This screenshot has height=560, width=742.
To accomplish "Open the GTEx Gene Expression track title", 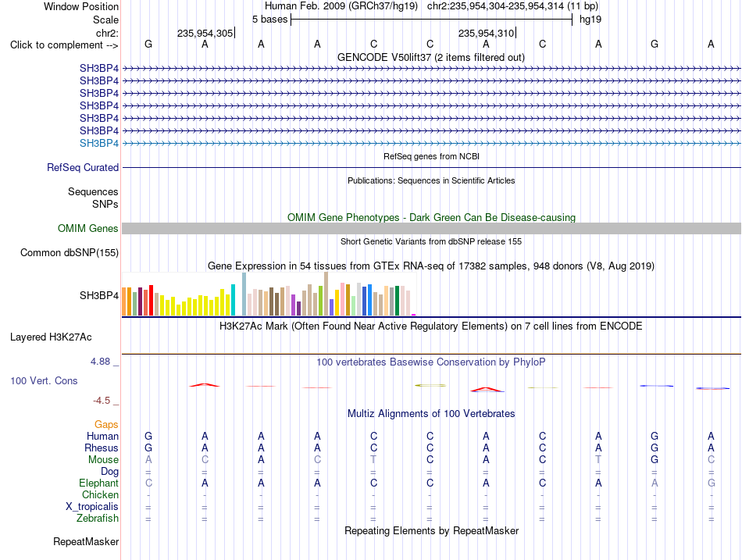I will click(431, 266).
